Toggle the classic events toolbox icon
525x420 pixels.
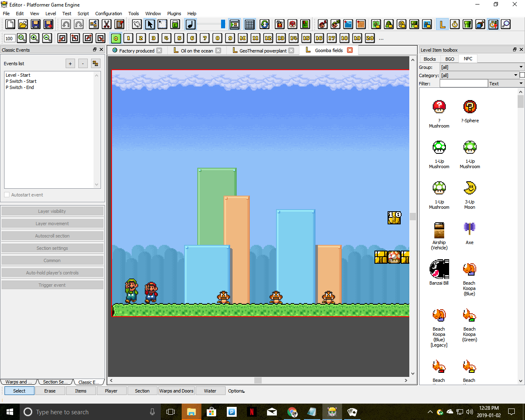(x=493, y=24)
